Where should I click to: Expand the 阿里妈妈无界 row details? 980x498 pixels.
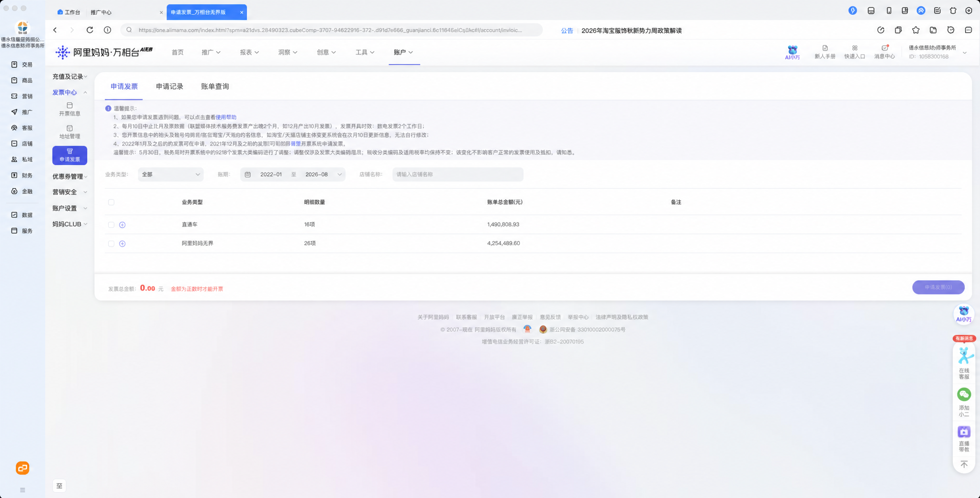(122, 243)
